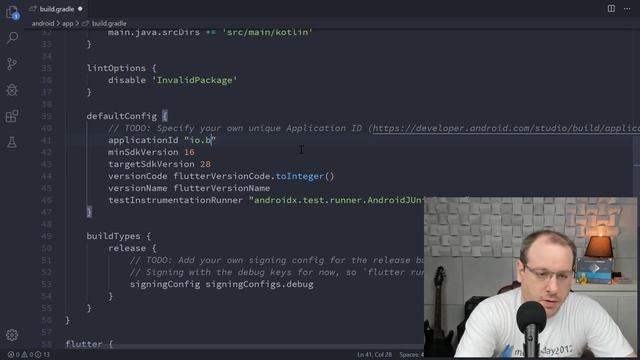Open the Run and Debug icon
The width and height of the screenshot is (640, 360).
[x=12, y=90]
